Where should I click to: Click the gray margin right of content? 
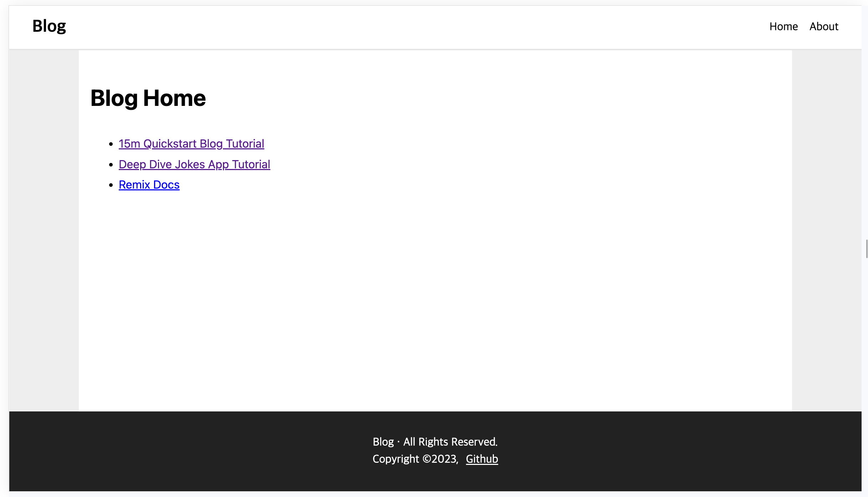coord(827,228)
